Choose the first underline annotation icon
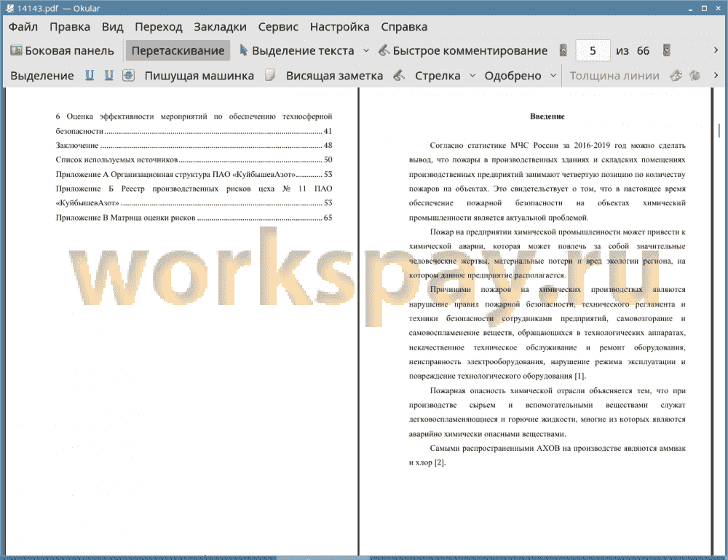Image resolution: width=728 pixels, height=560 pixels. [90, 75]
